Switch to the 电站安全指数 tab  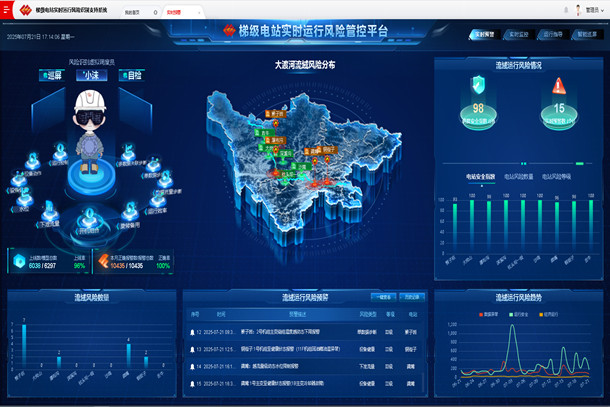tap(481, 175)
